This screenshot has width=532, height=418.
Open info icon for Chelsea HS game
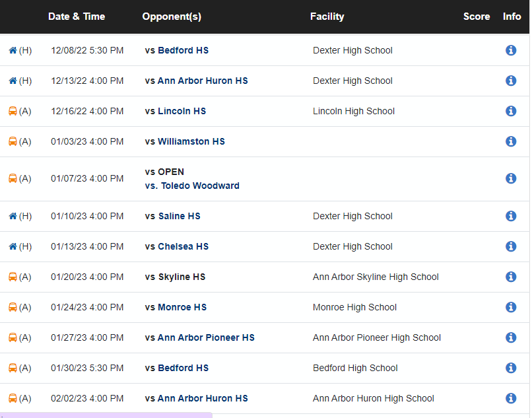click(510, 246)
